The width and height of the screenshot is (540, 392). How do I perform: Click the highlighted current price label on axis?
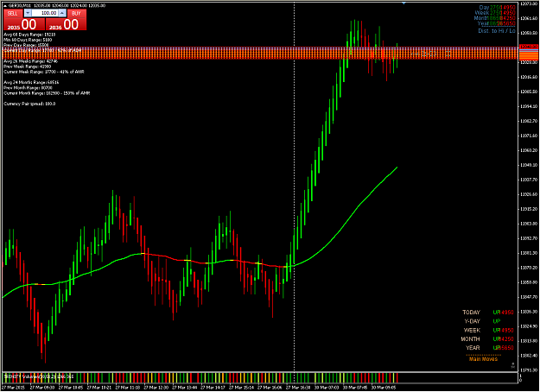point(529,47)
